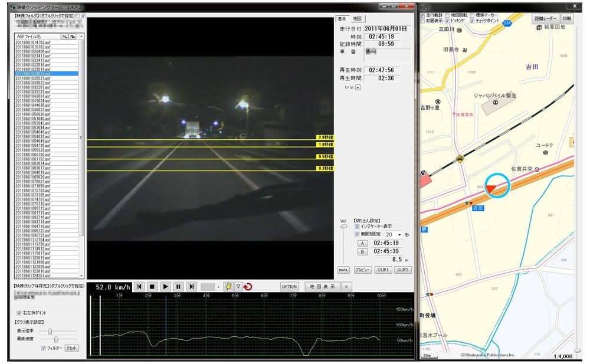The width and height of the screenshot is (590, 364).
Task: Open the 20-second range dropdown
Action: [399, 235]
